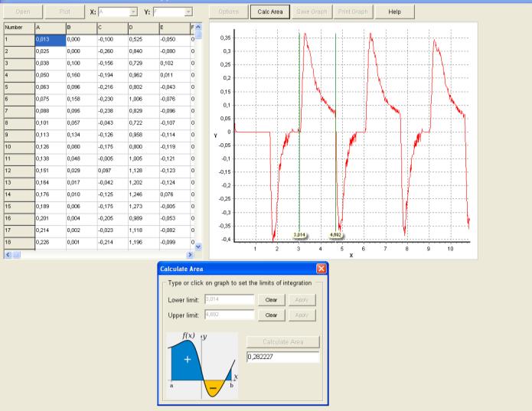Select row header 5
The width and height of the screenshot is (532, 411).
tap(19, 87)
